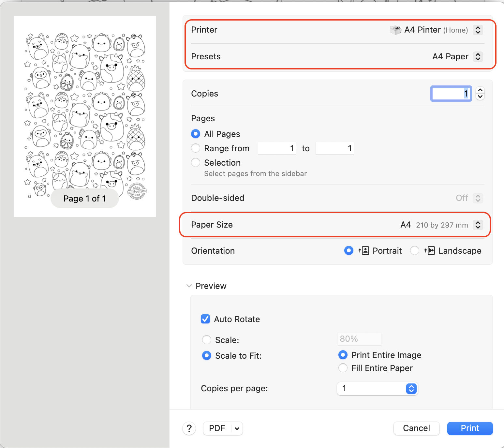
Task: Uncheck the Auto Rotate checkbox
Action: coord(205,319)
